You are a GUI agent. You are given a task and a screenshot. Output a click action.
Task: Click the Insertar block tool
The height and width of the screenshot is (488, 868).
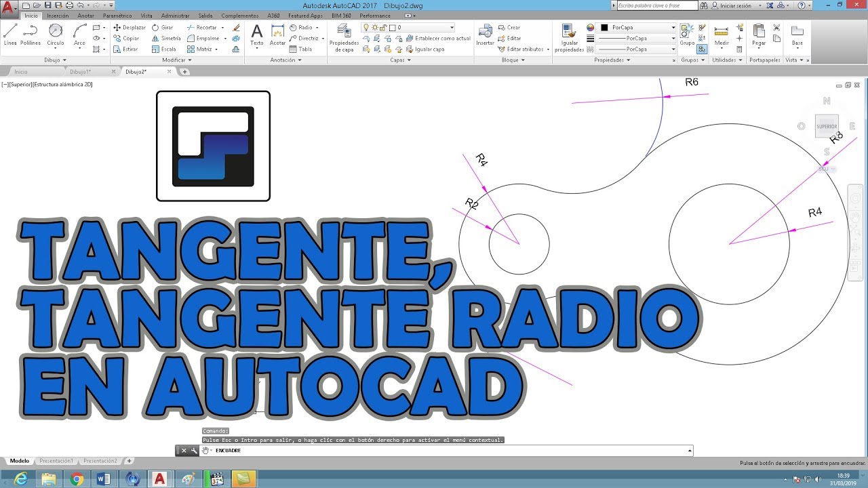pos(486,35)
